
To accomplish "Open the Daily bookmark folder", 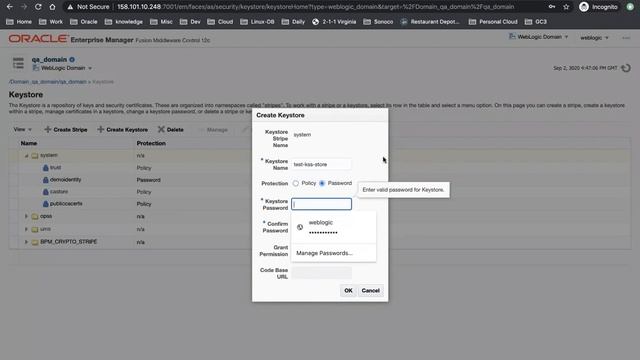I will (x=293, y=22).
